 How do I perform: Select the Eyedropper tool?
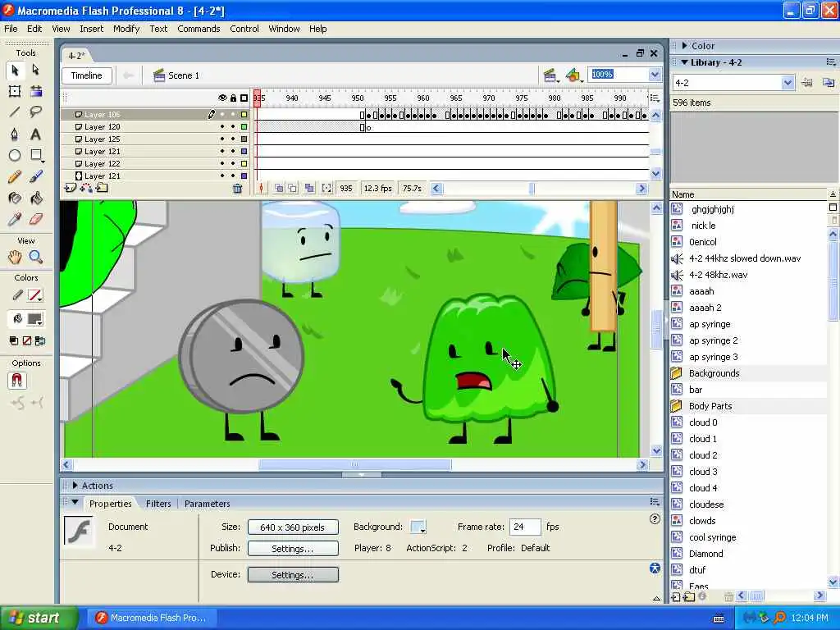coord(15,219)
